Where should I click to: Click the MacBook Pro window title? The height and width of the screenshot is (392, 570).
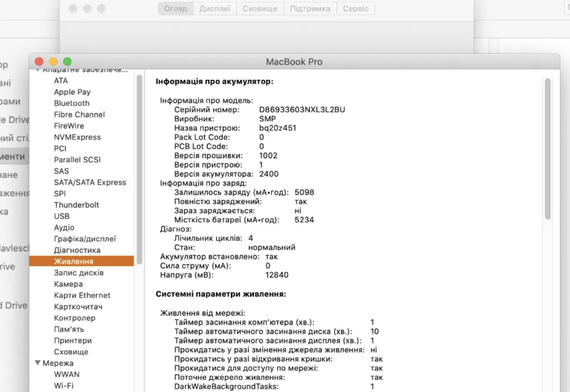click(x=294, y=62)
